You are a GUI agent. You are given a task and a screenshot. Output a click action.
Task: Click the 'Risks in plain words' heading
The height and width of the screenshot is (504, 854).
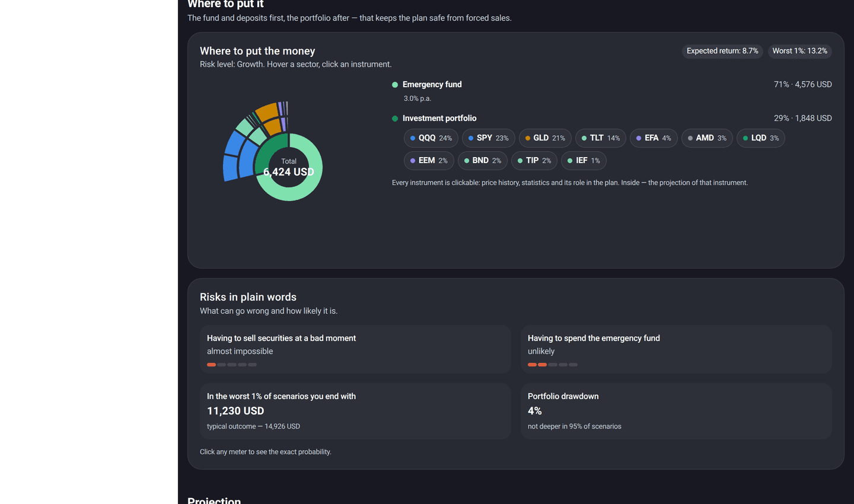[x=248, y=297]
